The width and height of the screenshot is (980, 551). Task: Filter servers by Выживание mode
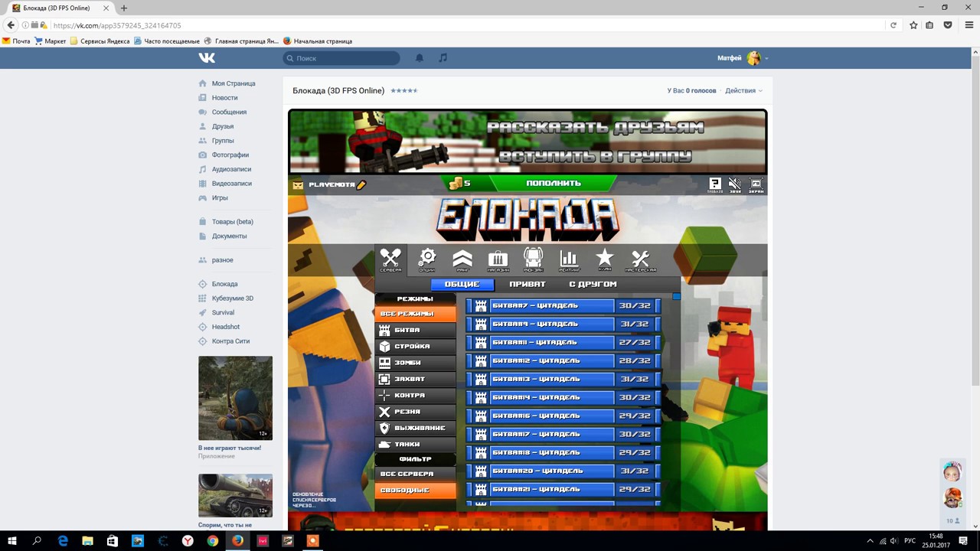415,428
